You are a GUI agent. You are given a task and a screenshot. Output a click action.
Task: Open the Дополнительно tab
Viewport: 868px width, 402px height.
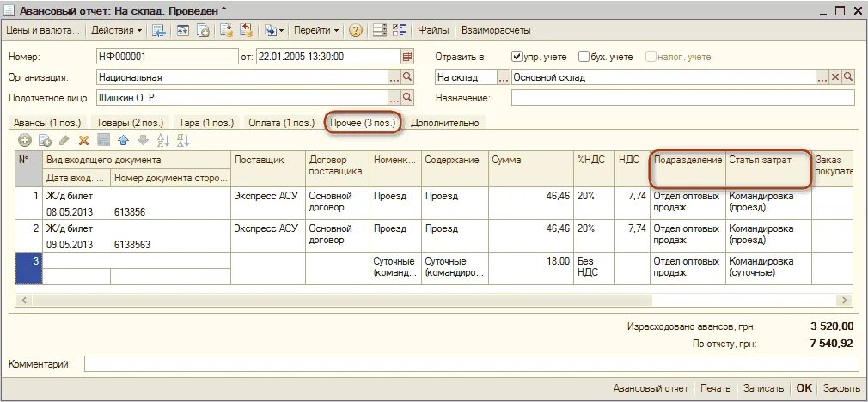(x=445, y=123)
